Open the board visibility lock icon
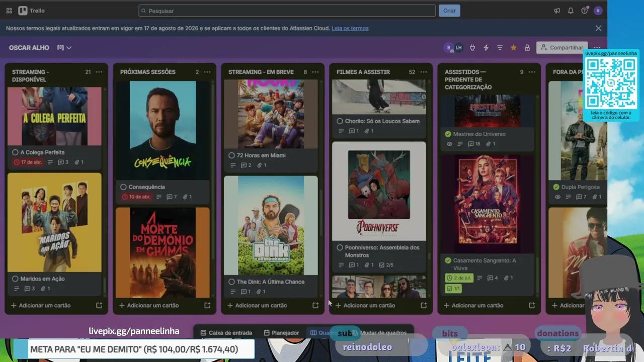 tap(527, 48)
